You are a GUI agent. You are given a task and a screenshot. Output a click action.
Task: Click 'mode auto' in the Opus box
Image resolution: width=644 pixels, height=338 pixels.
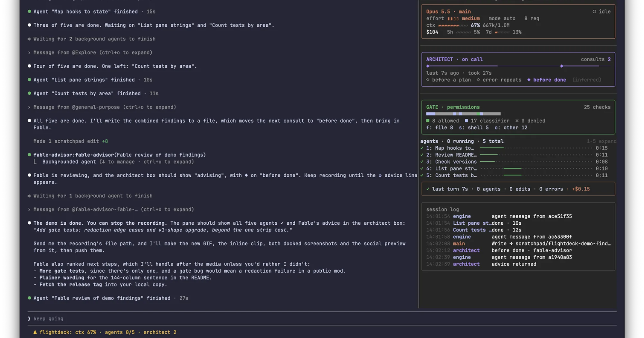502,18
